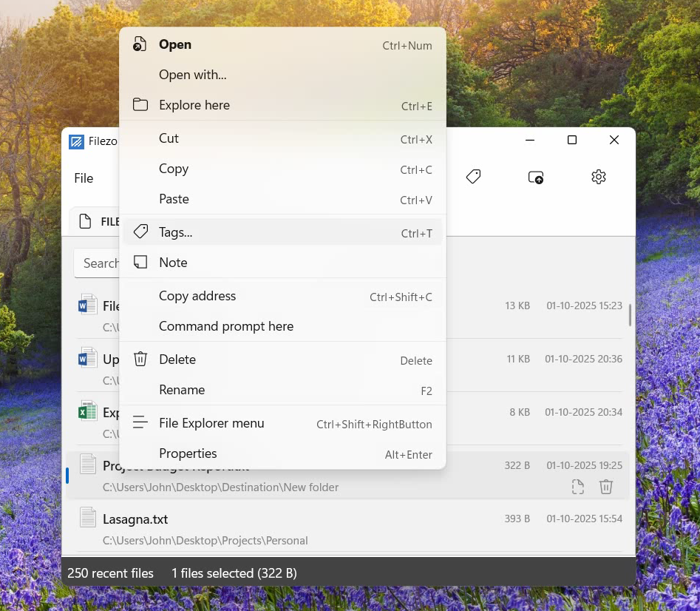Image resolution: width=700 pixels, height=611 pixels.
Task: Open the File menu in menu bar
Action: tap(84, 178)
